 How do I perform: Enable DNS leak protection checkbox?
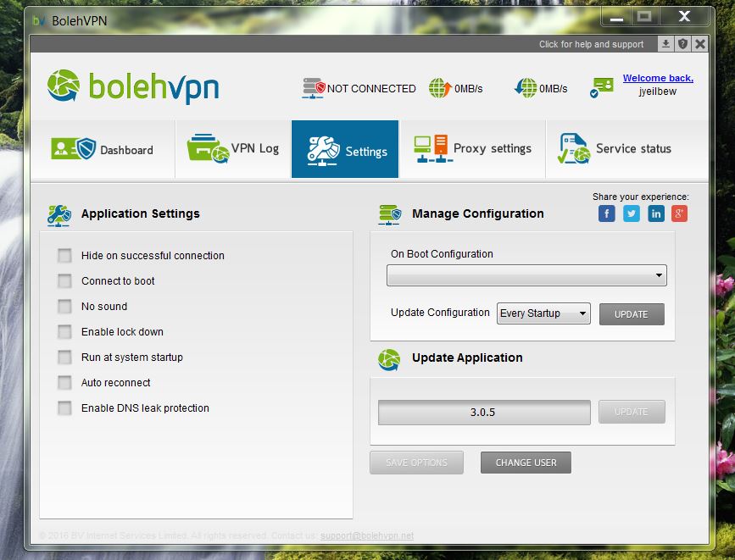click(x=64, y=408)
